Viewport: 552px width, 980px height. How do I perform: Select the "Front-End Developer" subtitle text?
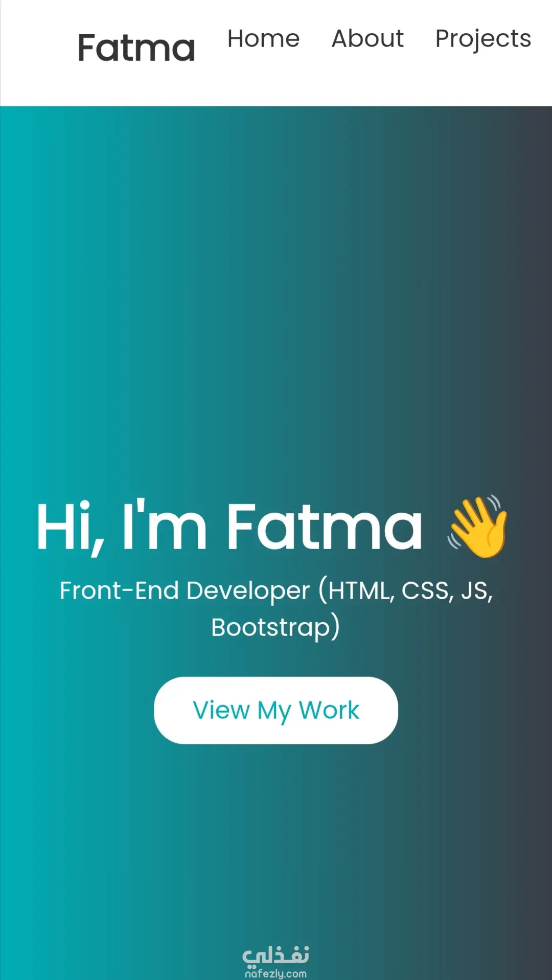[185, 591]
